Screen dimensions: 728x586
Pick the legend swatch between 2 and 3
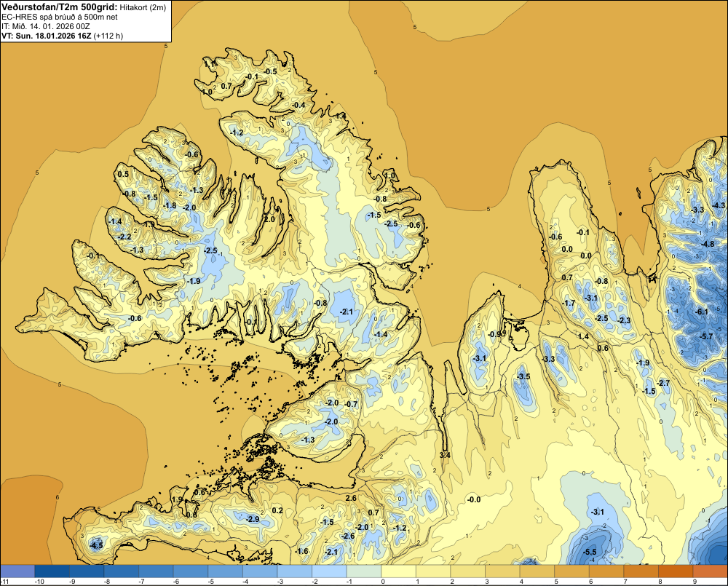coord(468,571)
